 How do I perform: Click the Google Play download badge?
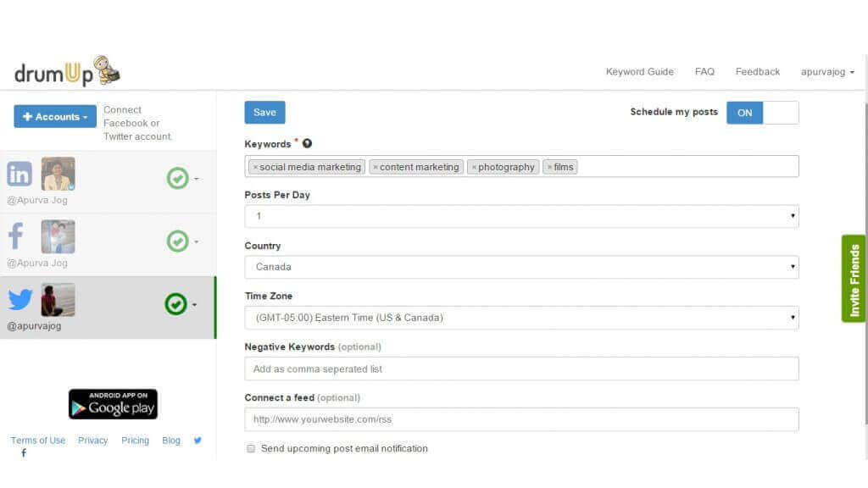click(x=113, y=404)
